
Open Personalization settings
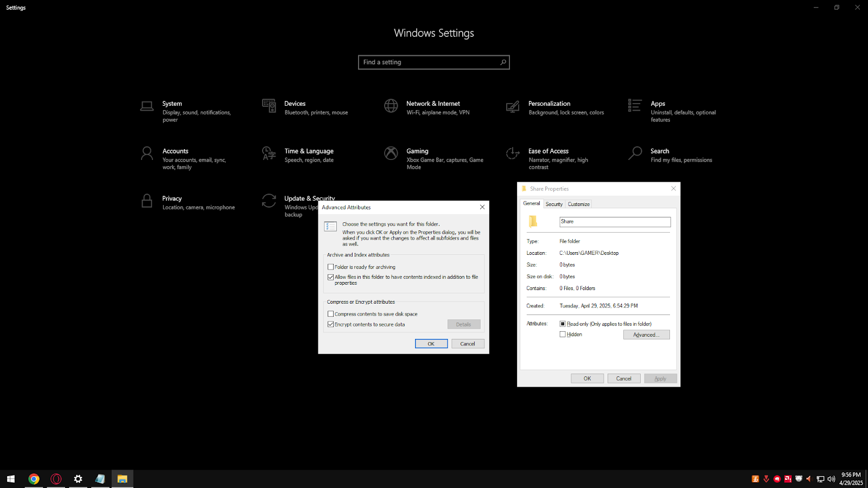click(549, 104)
